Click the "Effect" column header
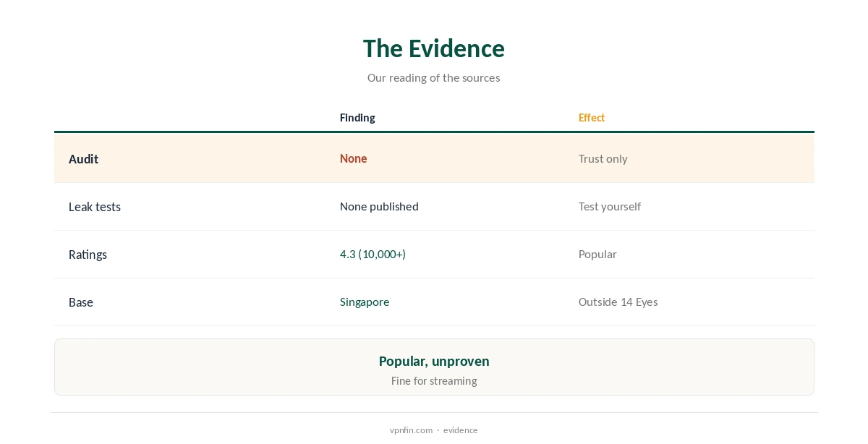The image size is (868, 444). (x=592, y=118)
